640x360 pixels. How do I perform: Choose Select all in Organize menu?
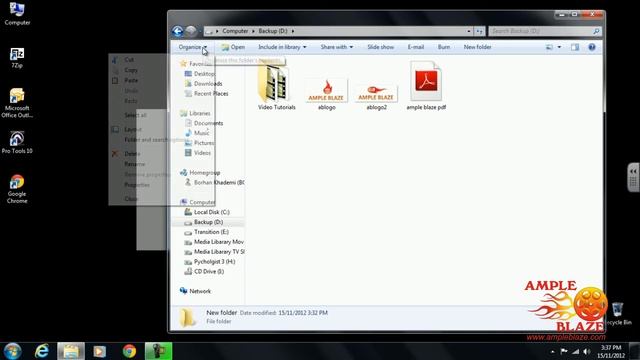pyautogui.click(x=135, y=115)
